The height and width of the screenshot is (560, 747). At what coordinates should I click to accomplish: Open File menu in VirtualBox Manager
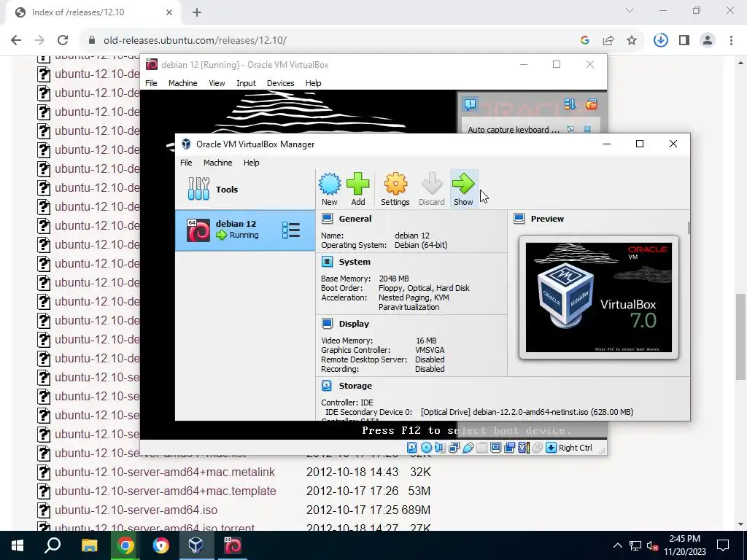tap(186, 163)
